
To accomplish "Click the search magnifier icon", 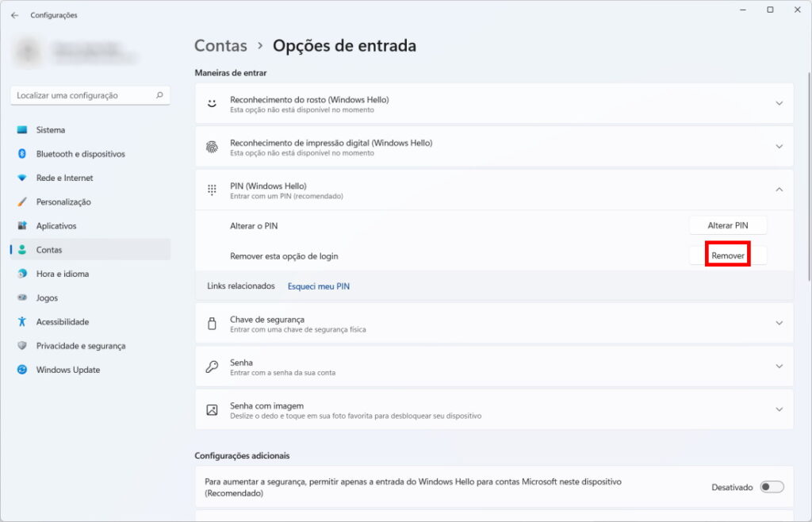I will pyautogui.click(x=159, y=95).
